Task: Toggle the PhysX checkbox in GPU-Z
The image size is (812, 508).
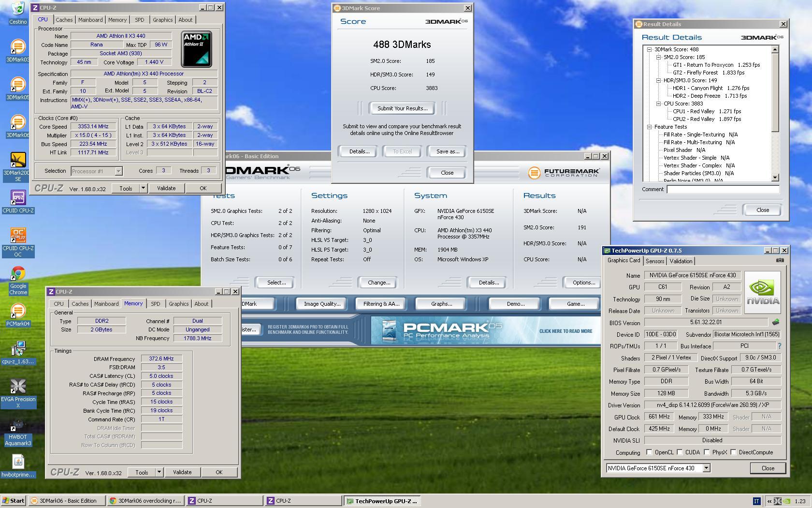Action: pyautogui.click(x=707, y=452)
